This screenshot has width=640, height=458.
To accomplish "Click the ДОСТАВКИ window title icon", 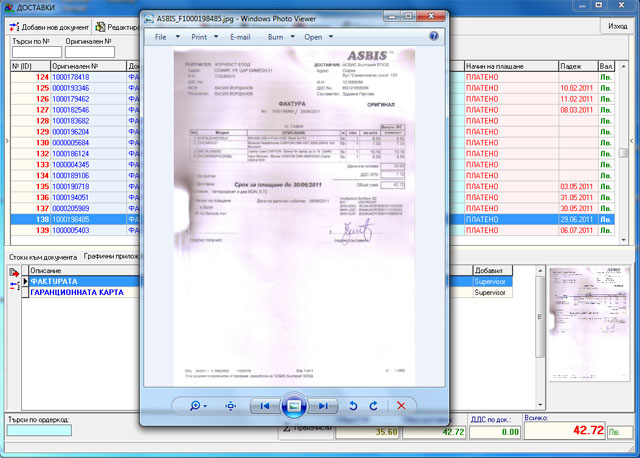I will pos(8,7).
